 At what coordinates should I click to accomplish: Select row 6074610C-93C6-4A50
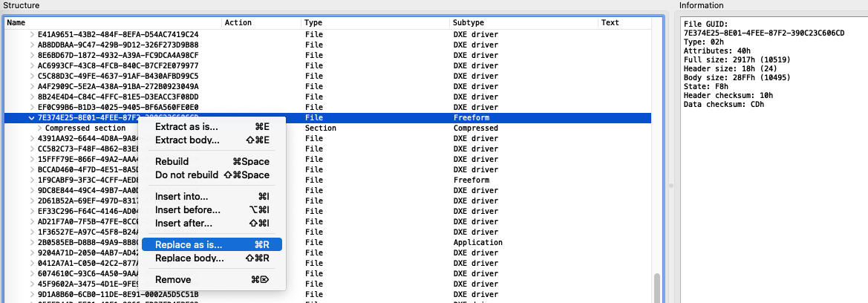pyautogui.click(x=327, y=273)
